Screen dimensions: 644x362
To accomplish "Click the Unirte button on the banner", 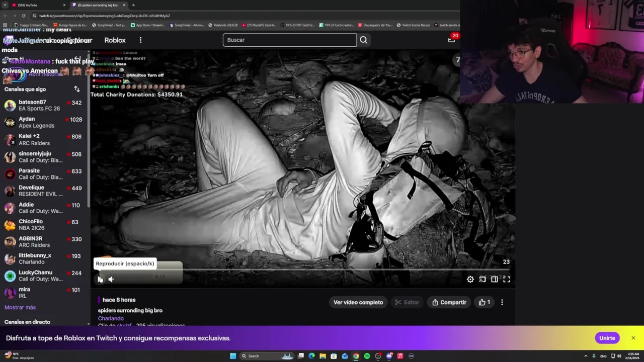I will point(607,338).
